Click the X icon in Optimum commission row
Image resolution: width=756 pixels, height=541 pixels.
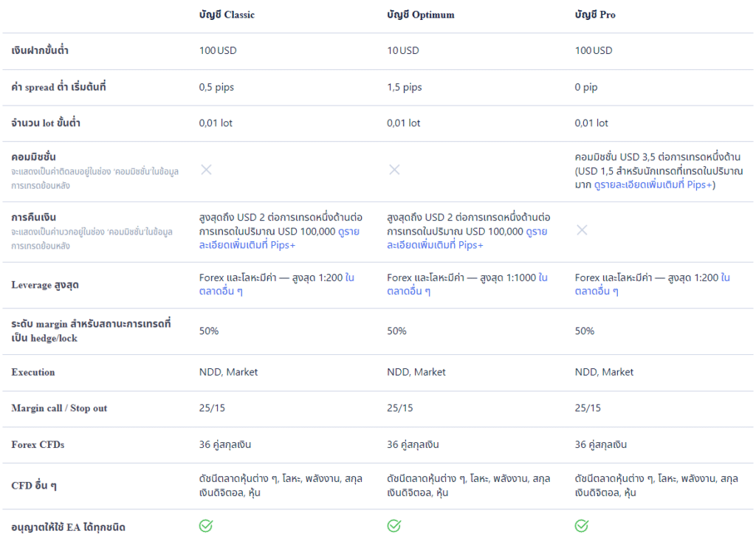pos(394,170)
